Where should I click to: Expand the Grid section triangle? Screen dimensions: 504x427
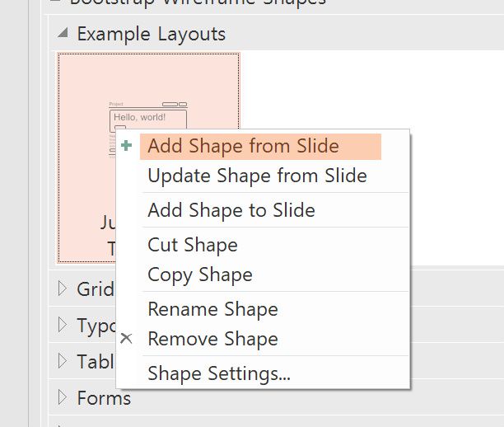pos(63,289)
